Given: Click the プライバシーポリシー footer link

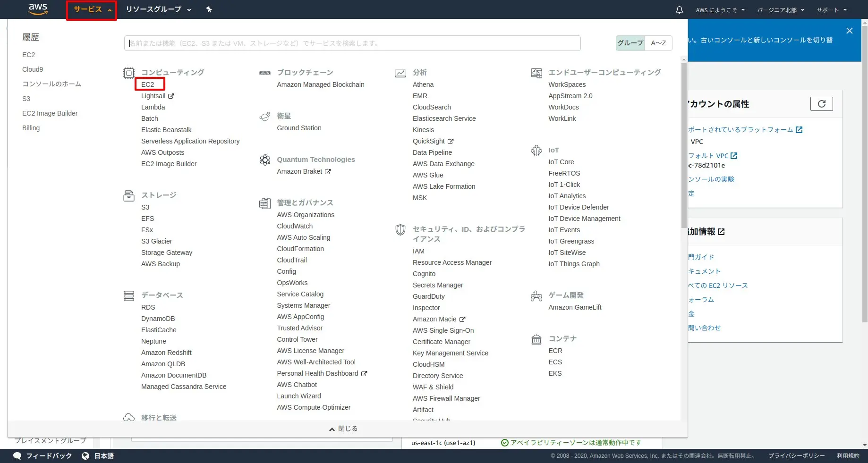Looking at the screenshot, I should click(x=797, y=456).
